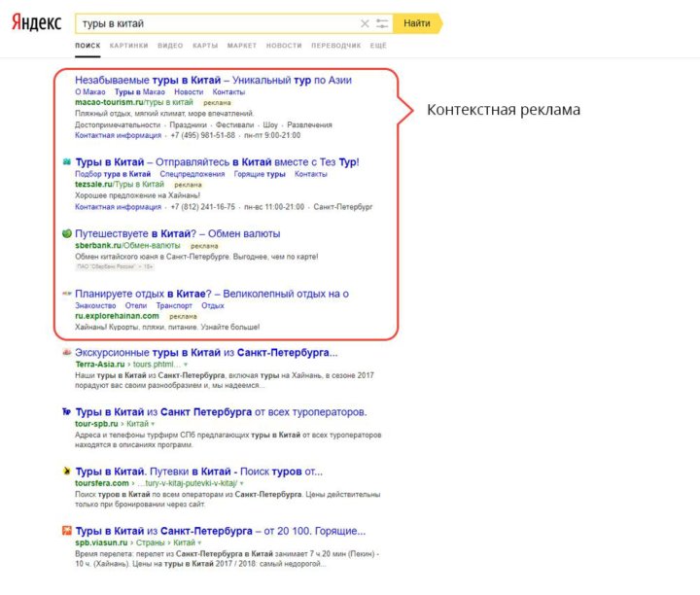
Task: Switch to the Картинки tab
Action: (128, 46)
